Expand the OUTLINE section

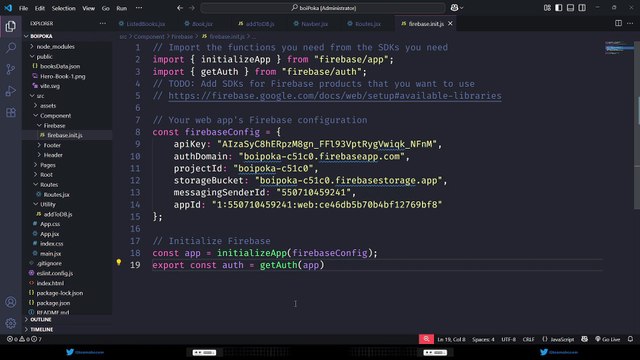(x=40, y=320)
